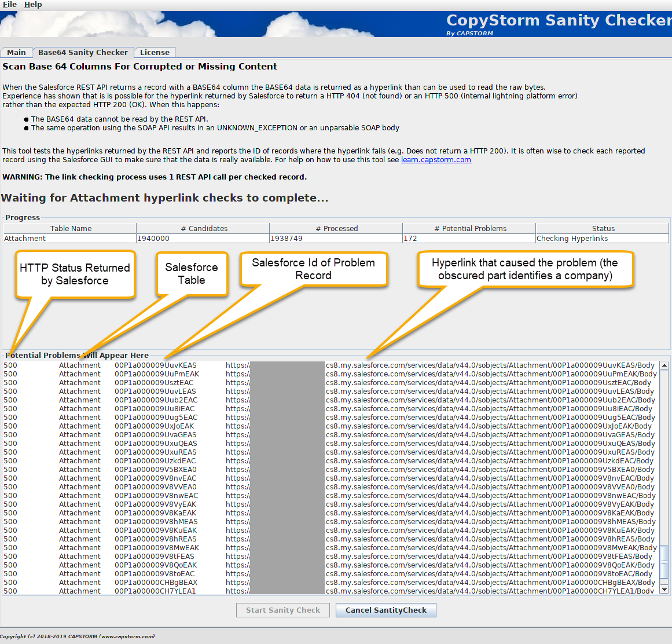Screen dimensions: 672x644
Task: Select the Checking Hyperlinks status cell
Action: (602, 239)
